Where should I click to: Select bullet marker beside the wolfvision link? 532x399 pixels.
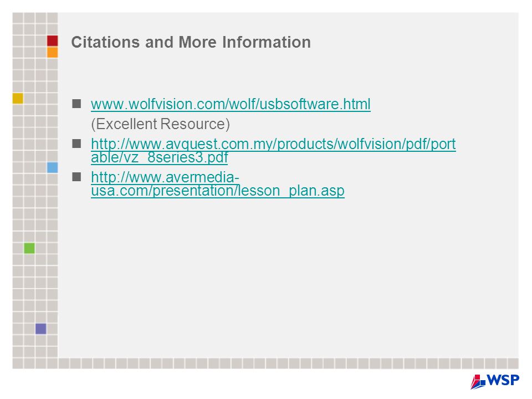point(76,104)
